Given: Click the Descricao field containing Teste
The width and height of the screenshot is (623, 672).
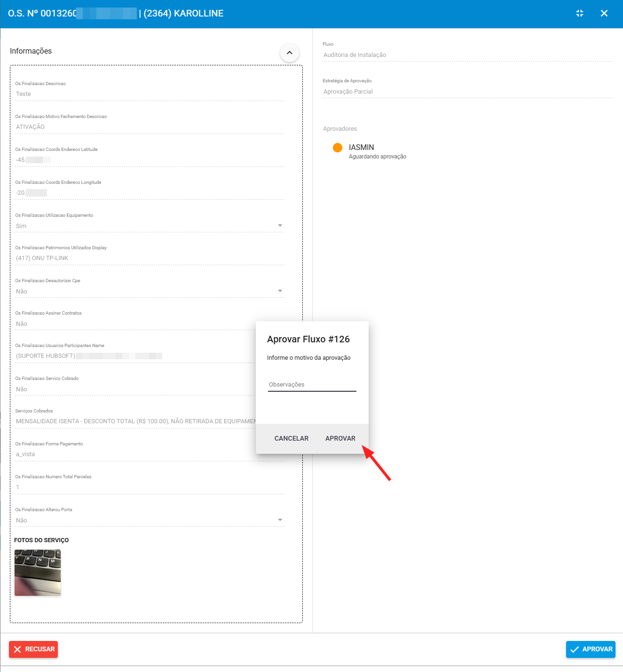Looking at the screenshot, I should pos(150,94).
